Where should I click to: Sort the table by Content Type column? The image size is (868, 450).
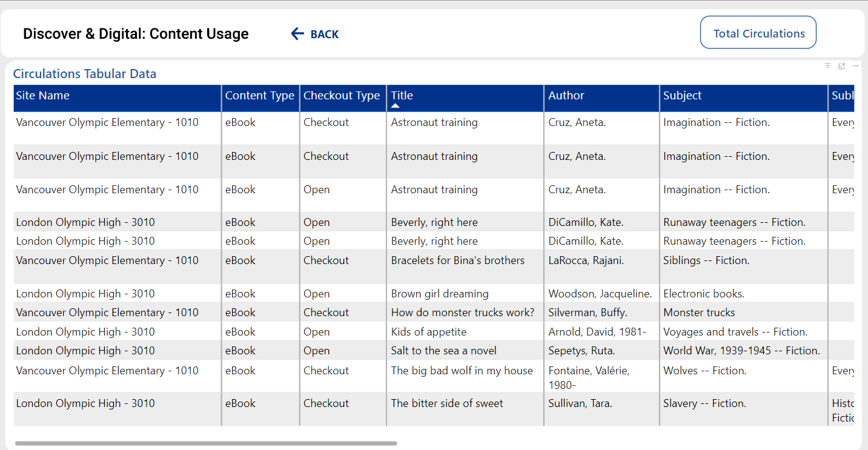(260, 96)
